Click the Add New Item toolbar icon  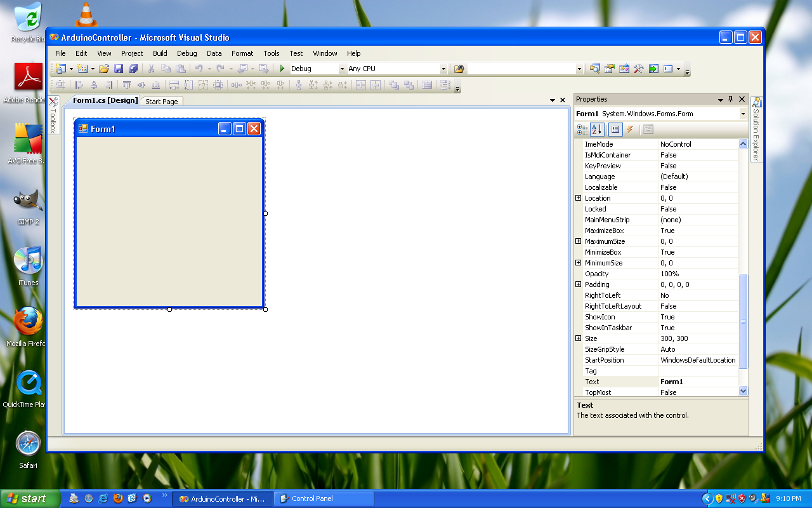coord(82,69)
